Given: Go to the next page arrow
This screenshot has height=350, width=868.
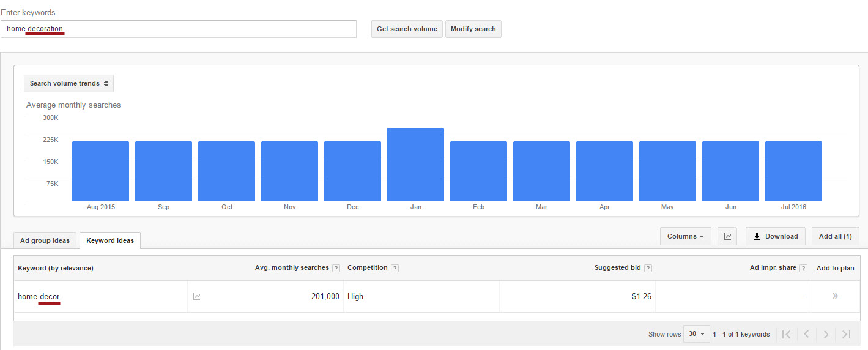Looking at the screenshot, I should [x=826, y=334].
